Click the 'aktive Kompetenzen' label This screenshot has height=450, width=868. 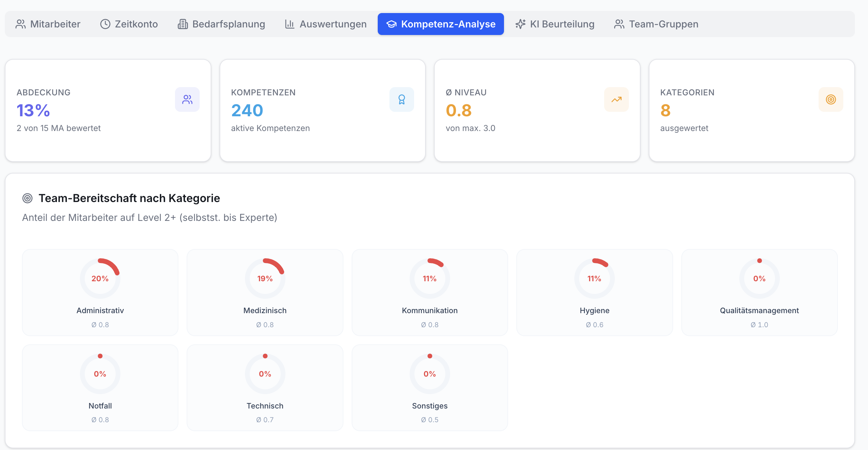(x=270, y=128)
